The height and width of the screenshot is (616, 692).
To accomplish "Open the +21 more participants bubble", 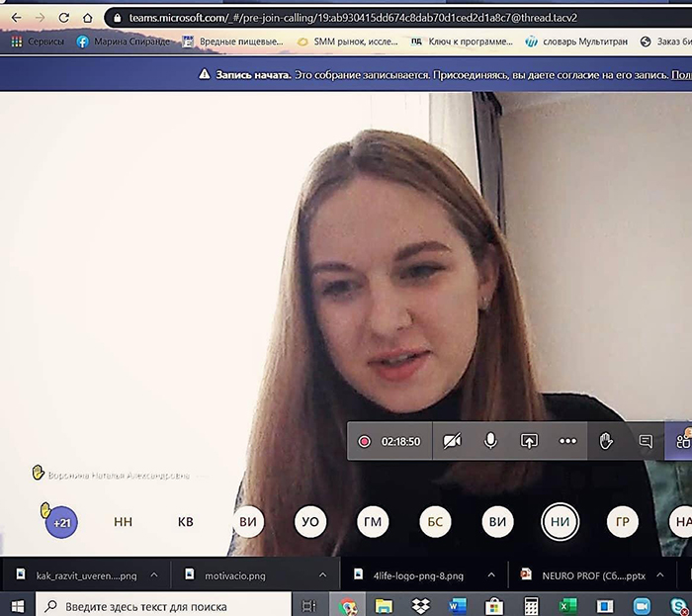I will pos(61,522).
